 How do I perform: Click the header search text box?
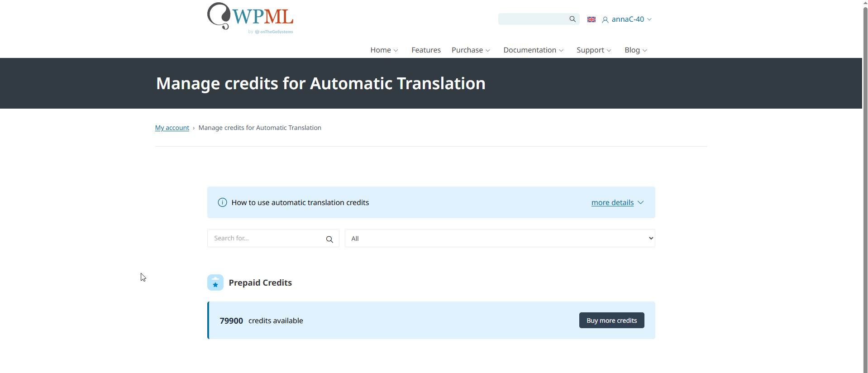533,19
